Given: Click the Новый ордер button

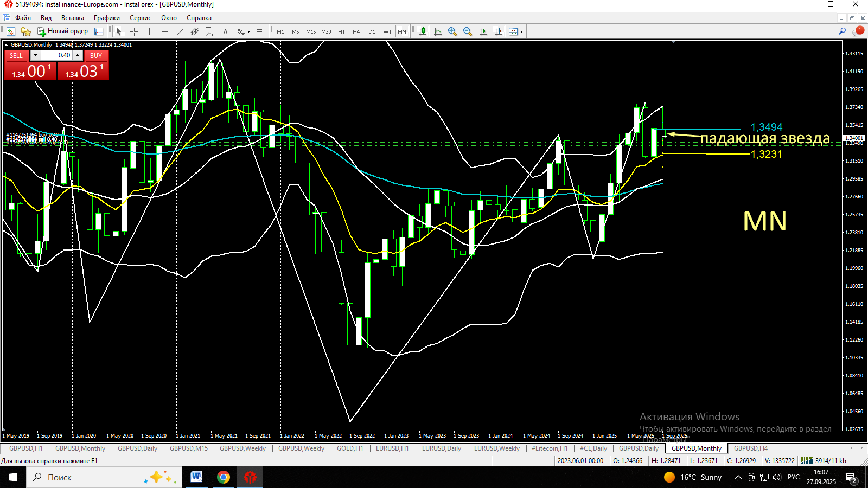Looking at the screenshot, I should pos(62,31).
